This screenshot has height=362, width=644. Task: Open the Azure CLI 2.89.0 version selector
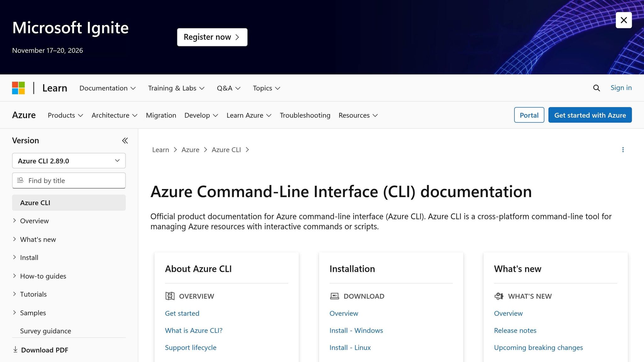(69, 161)
